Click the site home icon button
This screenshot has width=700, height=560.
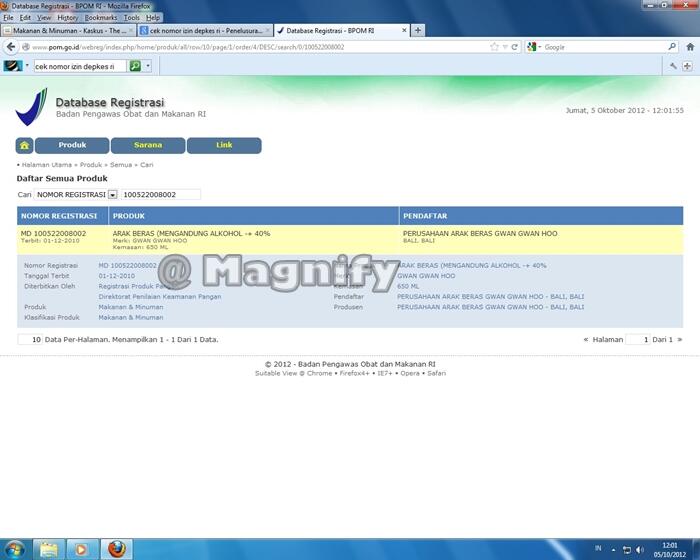pos(25,146)
